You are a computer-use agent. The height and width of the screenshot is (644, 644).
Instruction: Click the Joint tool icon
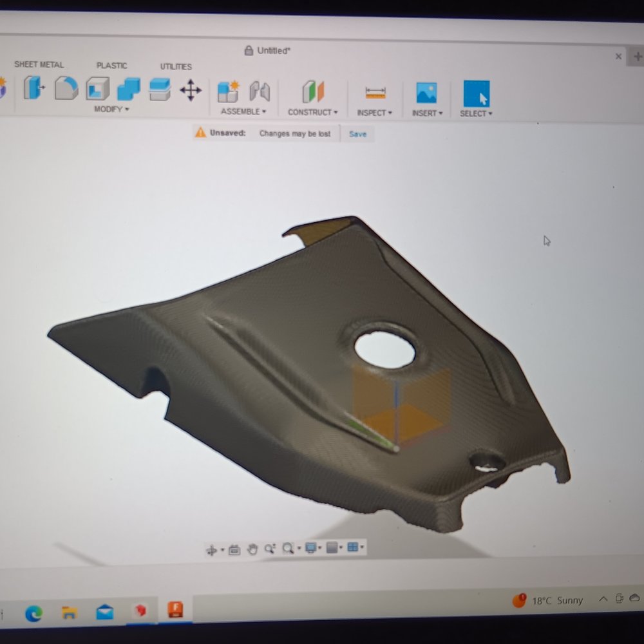coord(260,91)
